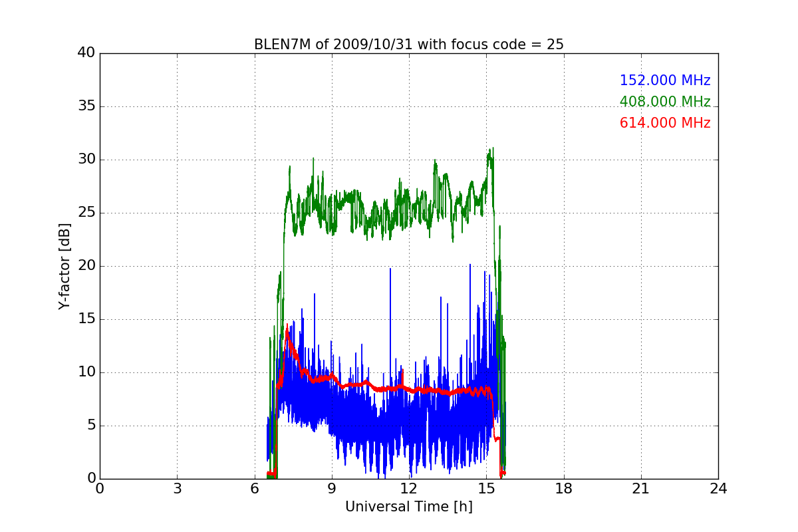Click the y-axis tick label "40"

(86, 53)
